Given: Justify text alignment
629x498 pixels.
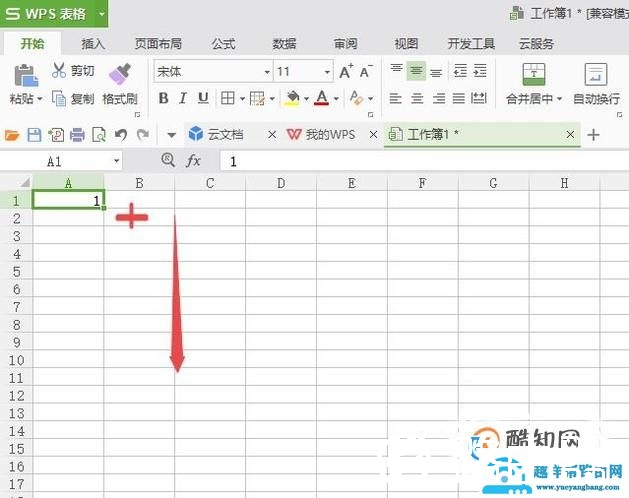Looking at the screenshot, I should click(459, 98).
